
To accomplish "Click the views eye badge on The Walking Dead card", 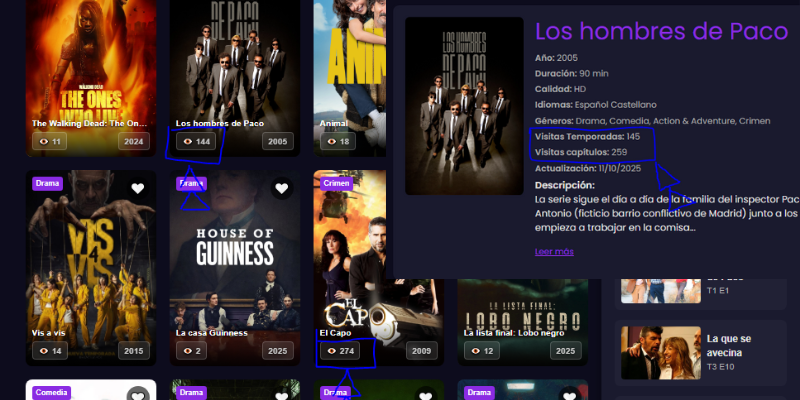I will tap(49, 141).
